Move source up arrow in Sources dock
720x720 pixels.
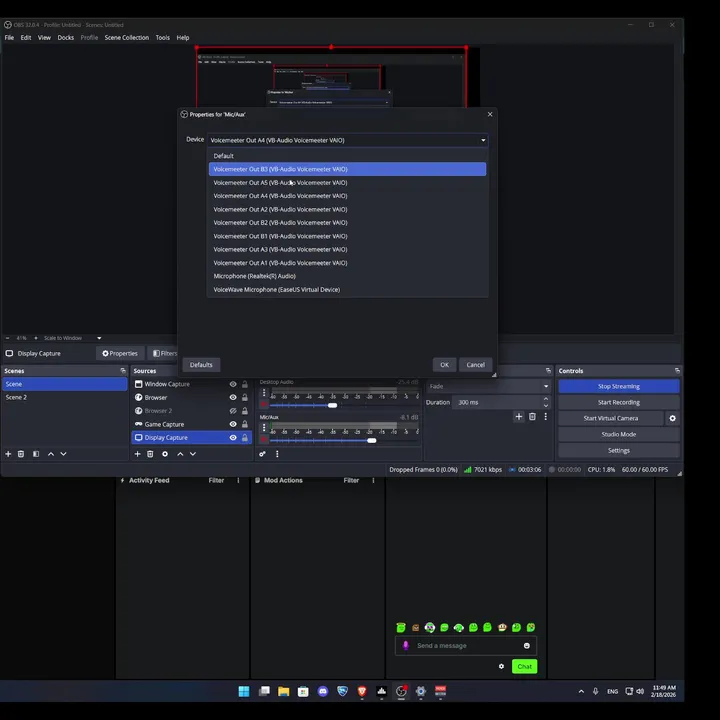[x=180, y=454]
